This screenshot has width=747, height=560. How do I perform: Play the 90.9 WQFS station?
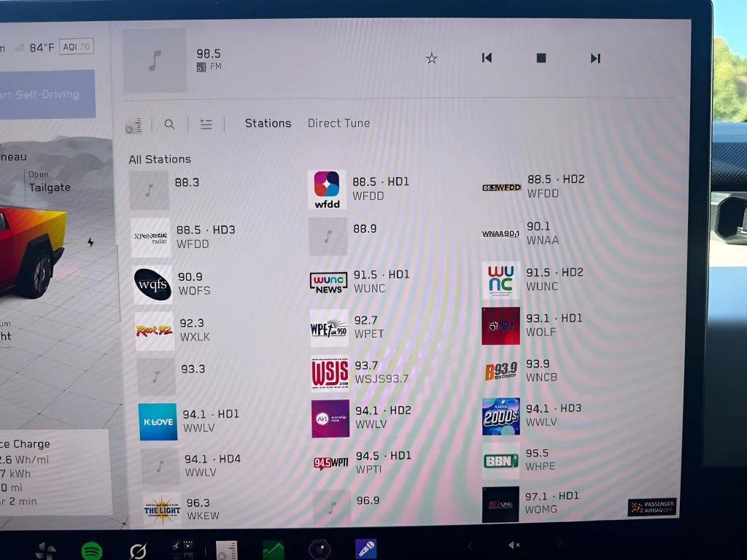(x=172, y=284)
